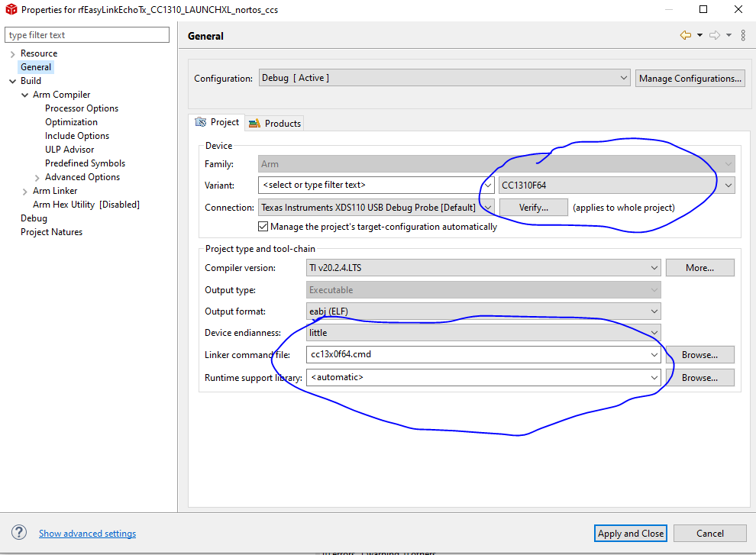The image size is (756, 555).
Task: Expand the Arm Linker node
Action: 24,192
